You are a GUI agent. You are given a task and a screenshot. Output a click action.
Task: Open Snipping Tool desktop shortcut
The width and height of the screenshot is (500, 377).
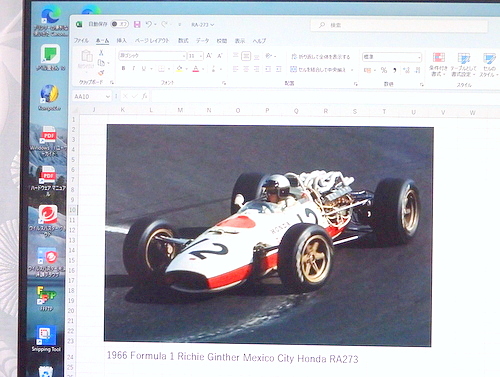46,339
